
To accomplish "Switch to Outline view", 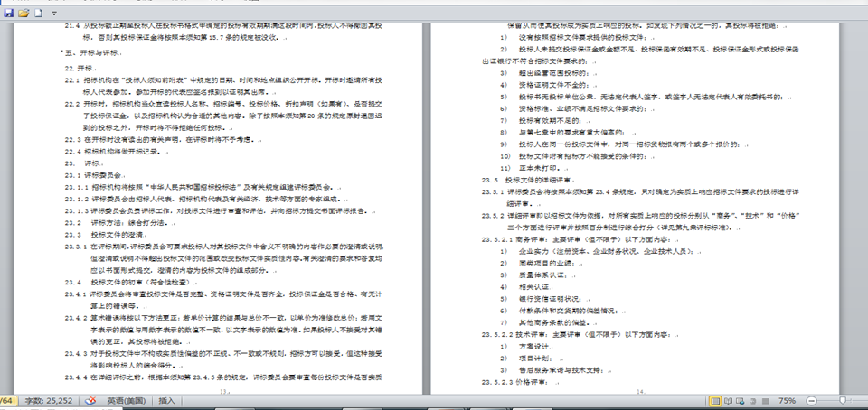I will pyautogui.click(x=753, y=401).
